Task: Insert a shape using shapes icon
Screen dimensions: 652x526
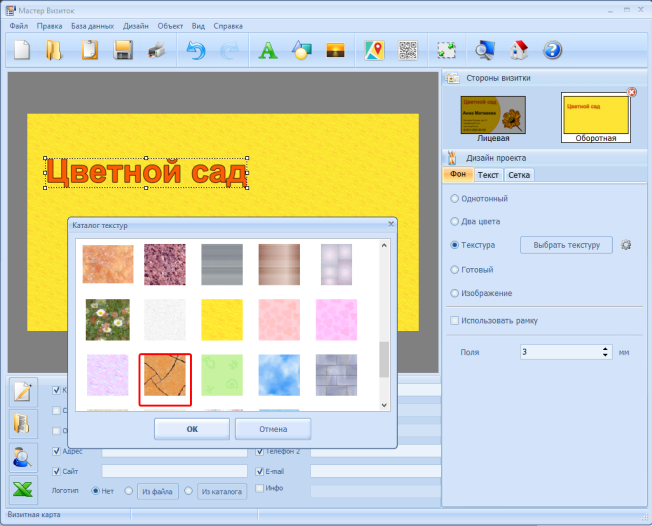Action: pos(301,50)
